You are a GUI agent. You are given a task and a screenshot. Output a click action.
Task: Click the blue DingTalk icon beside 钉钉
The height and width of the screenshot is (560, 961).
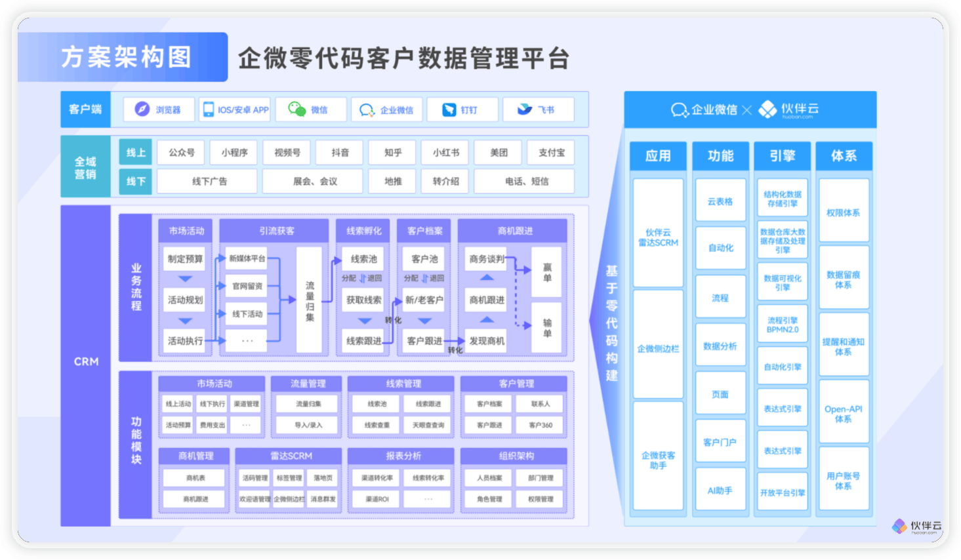pos(449,110)
